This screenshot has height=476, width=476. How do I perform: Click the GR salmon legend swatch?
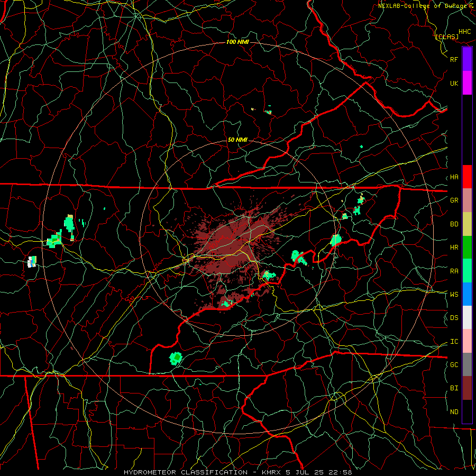(467, 200)
